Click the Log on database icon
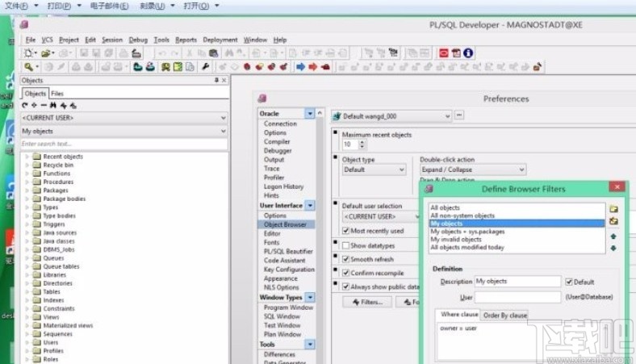Screen dimensions: 636x364 138,67
